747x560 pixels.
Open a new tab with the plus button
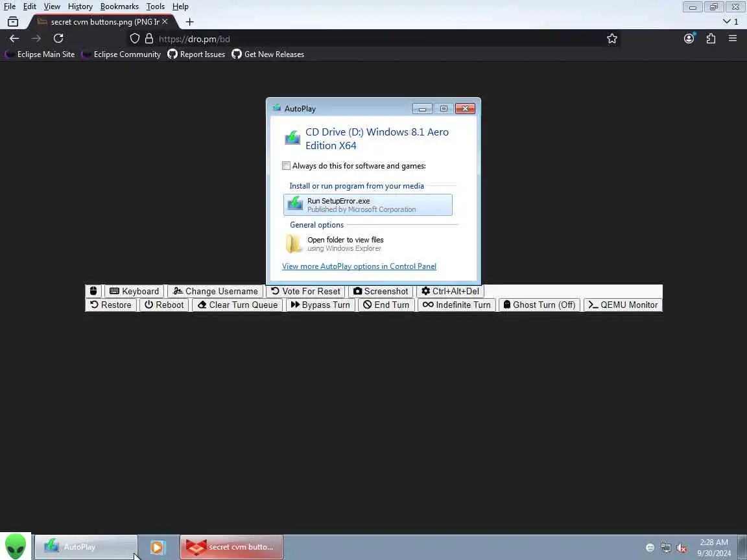pos(189,22)
